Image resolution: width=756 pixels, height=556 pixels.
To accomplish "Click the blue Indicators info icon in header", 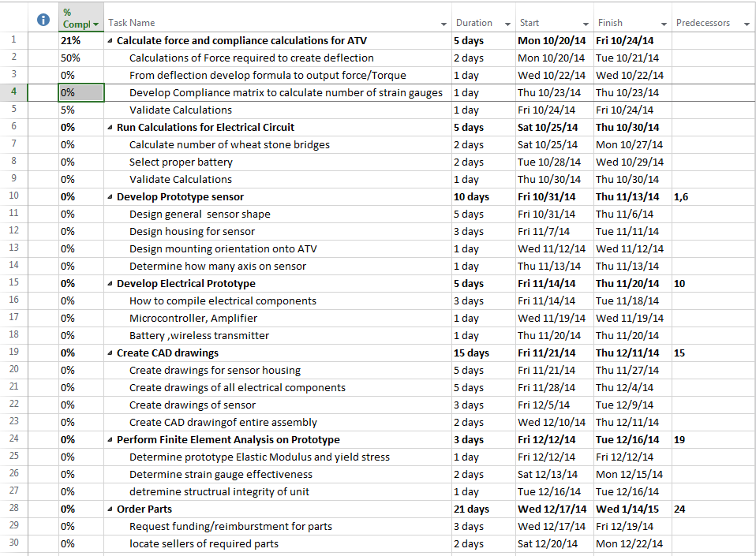I will [x=43, y=19].
